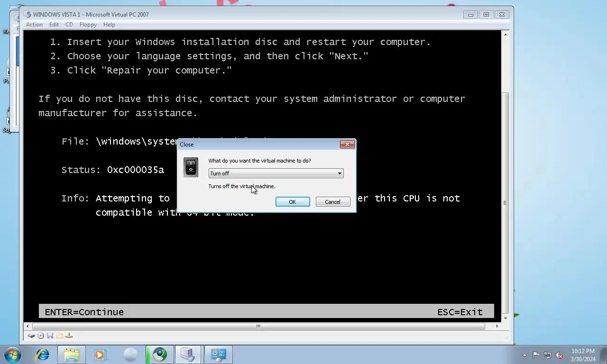This screenshot has height=364, width=607.
Task: Click the CD drive icon in status bar
Action: [x=41, y=336]
